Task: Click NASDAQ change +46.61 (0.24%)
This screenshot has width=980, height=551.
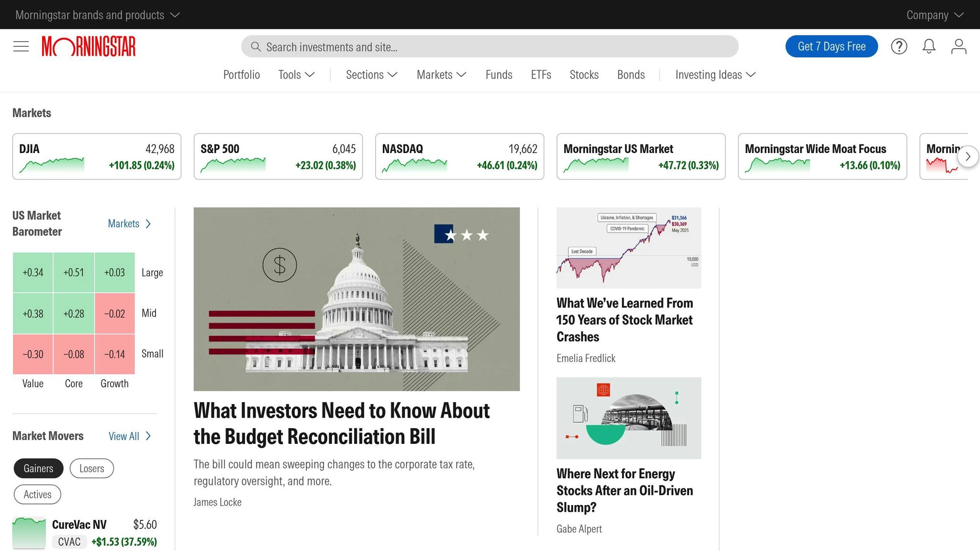Action: tap(507, 165)
